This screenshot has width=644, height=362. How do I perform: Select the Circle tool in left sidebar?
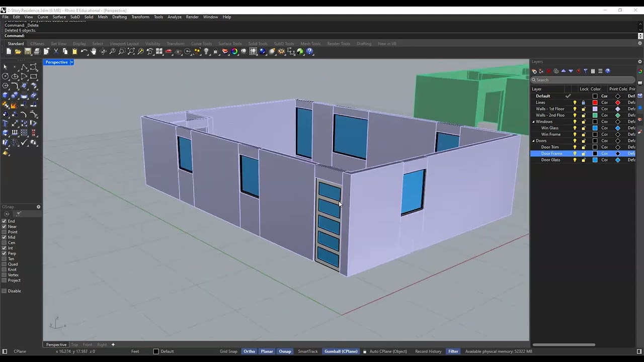[5, 76]
